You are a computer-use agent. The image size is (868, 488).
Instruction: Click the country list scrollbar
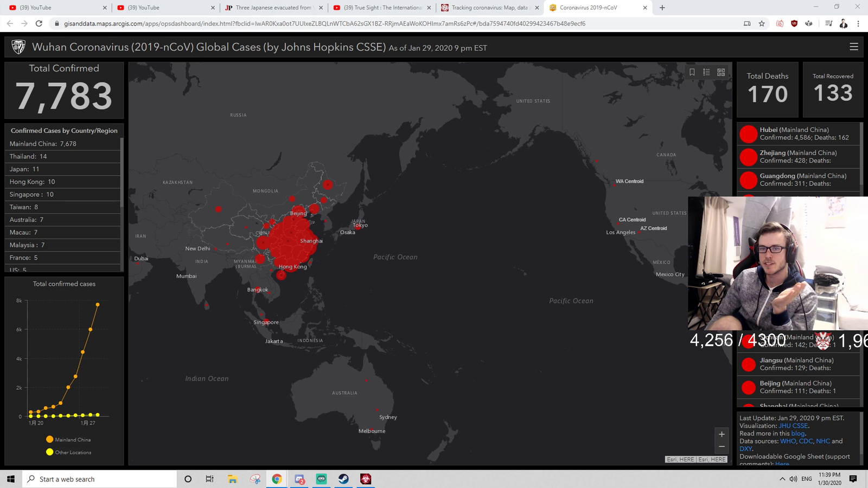122,172
